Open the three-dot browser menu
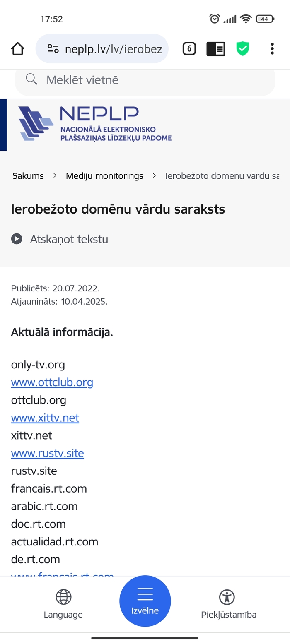290x644 pixels. [272, 49]
